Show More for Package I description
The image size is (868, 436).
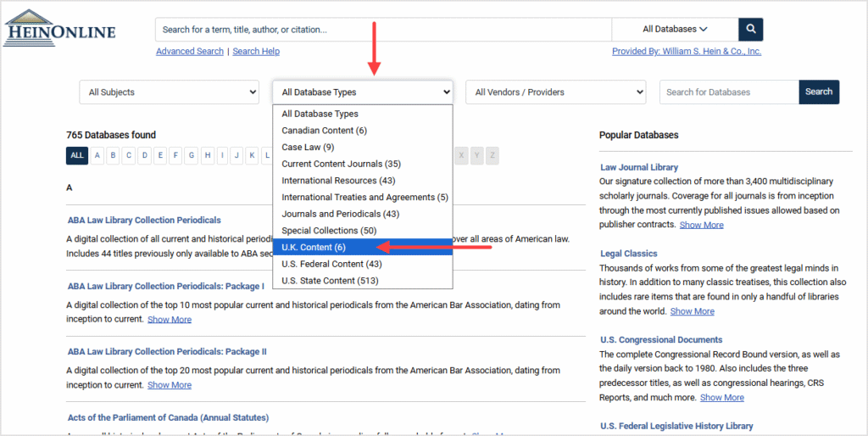pos(170,320)
